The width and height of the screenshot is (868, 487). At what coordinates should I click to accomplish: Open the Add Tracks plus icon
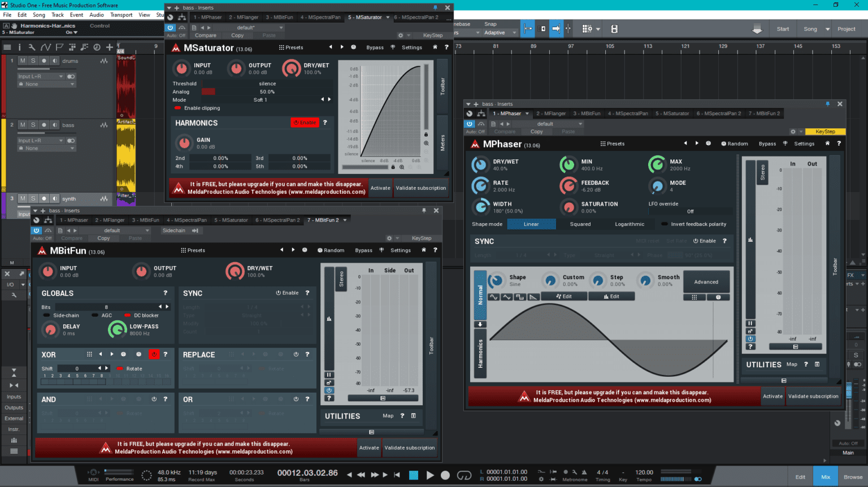coord(110,47)
